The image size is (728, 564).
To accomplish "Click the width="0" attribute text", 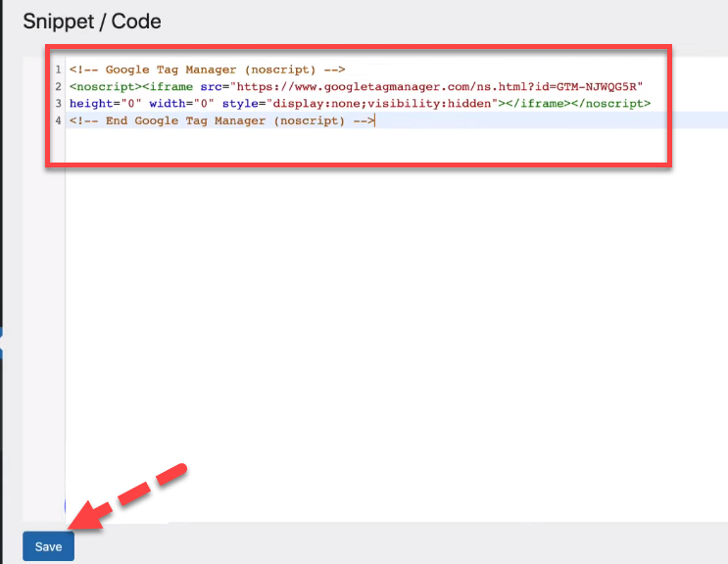I will (x=181, y=104).
